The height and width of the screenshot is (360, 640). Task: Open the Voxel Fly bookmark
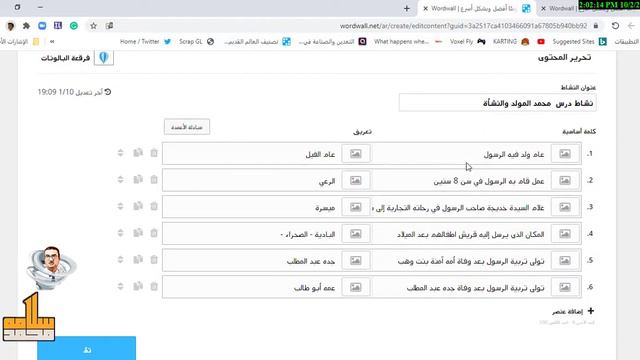coord(467,42)
